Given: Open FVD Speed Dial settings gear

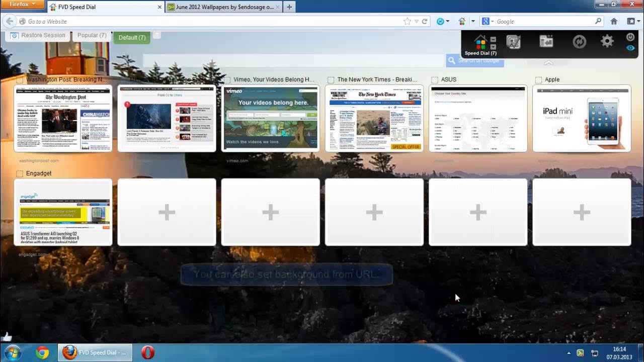Looking at the screenshot, I should pos(607,42).
